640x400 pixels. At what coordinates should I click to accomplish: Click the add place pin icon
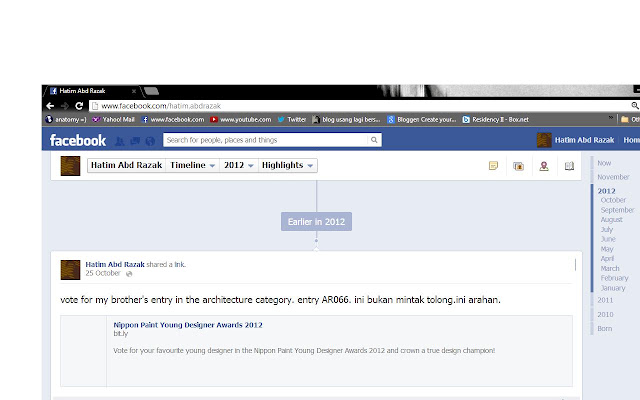(544, 166)
